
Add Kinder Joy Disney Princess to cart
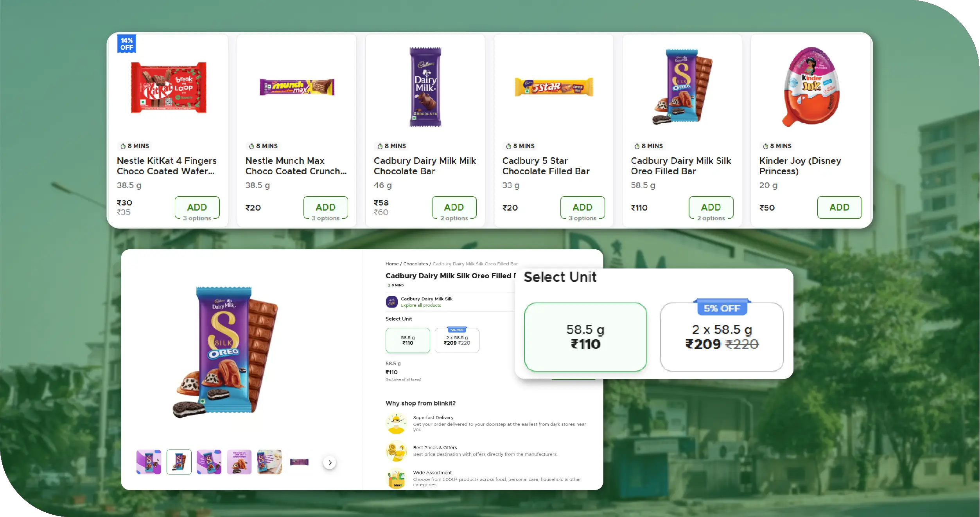point(839,207)
